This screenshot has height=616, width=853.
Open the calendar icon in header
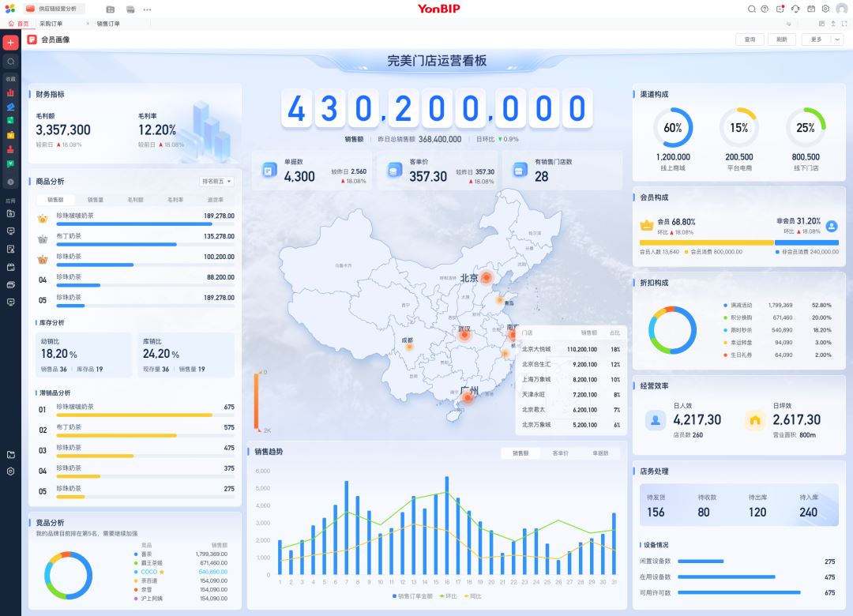pyautogui.click(x=810, y=9)
